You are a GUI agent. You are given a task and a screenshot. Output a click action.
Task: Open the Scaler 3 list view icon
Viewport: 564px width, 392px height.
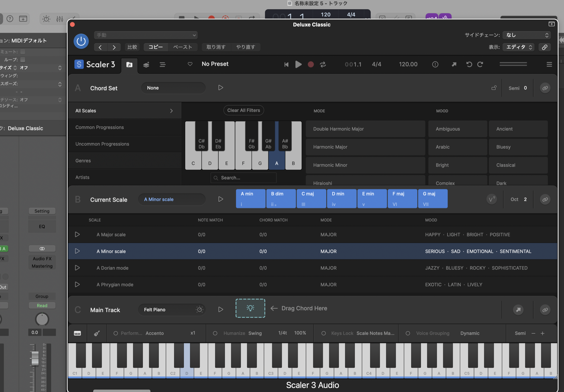162,65
